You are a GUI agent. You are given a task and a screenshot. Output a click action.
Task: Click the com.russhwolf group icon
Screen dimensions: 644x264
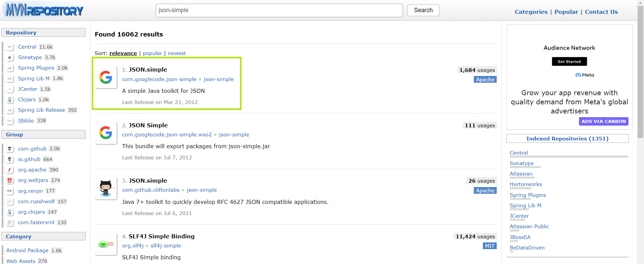pos(10,202)
